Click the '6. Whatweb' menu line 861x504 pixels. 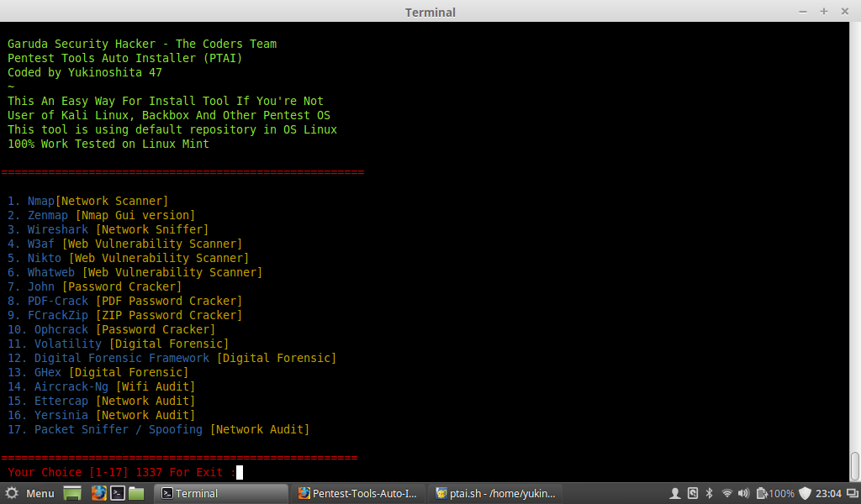click(x=135, y=272)
